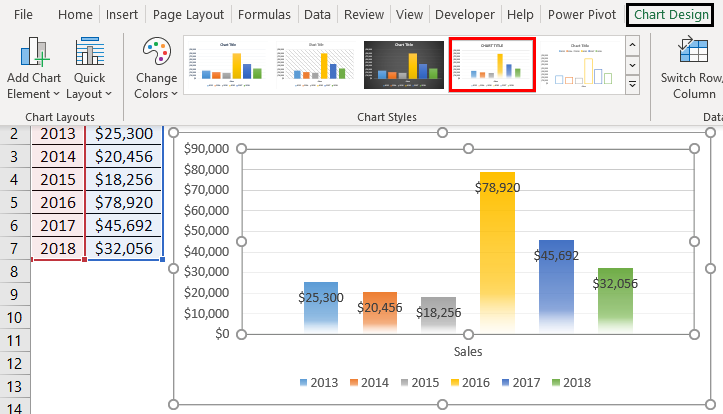Select the red-highlighted gradient chart style
Viewport: 723px width, 414px height.
coord(492,65)
